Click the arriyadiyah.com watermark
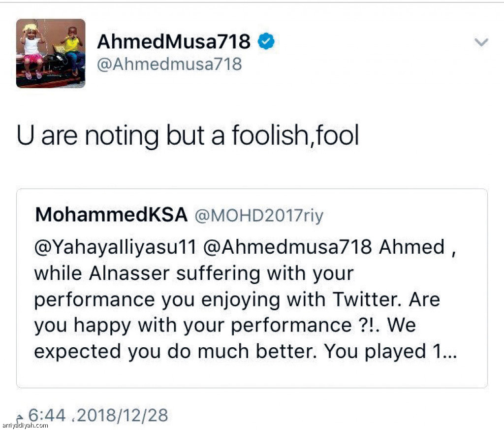This screenshot has height=430, width=504. (x=25, y=425)
